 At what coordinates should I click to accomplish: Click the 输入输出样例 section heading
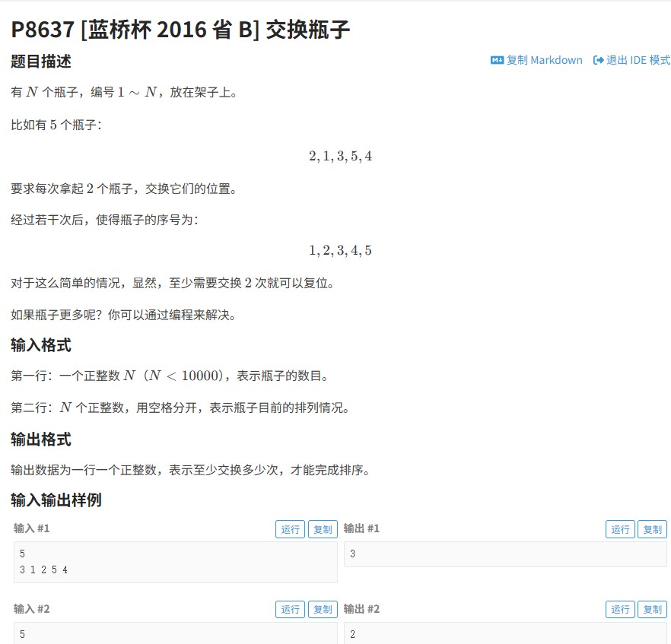pyautogui.click(x=56, y=500)
